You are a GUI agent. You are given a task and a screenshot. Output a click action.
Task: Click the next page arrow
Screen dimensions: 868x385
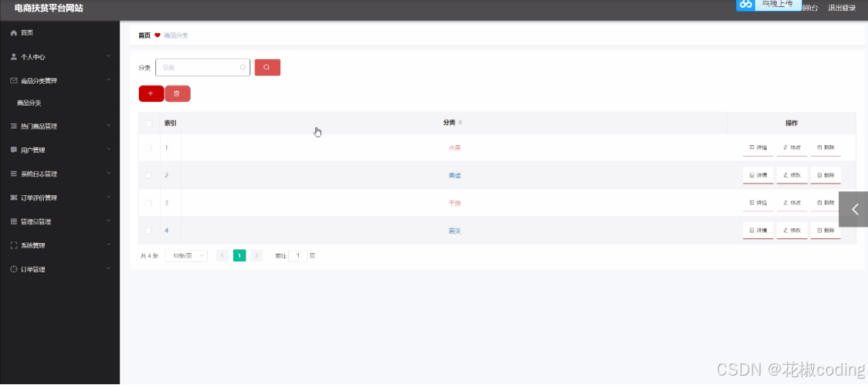[257, 256]
